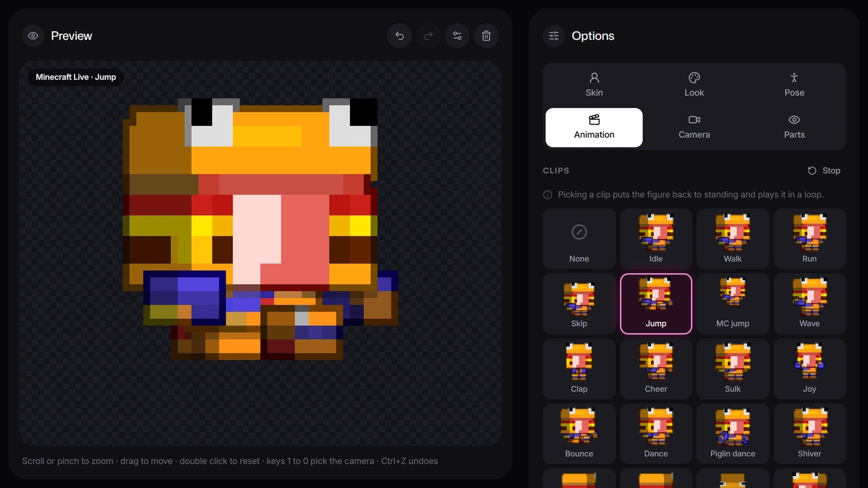868x488 pixels.
Task: Open the preview settings sliders icon
Action: [457, 36]
